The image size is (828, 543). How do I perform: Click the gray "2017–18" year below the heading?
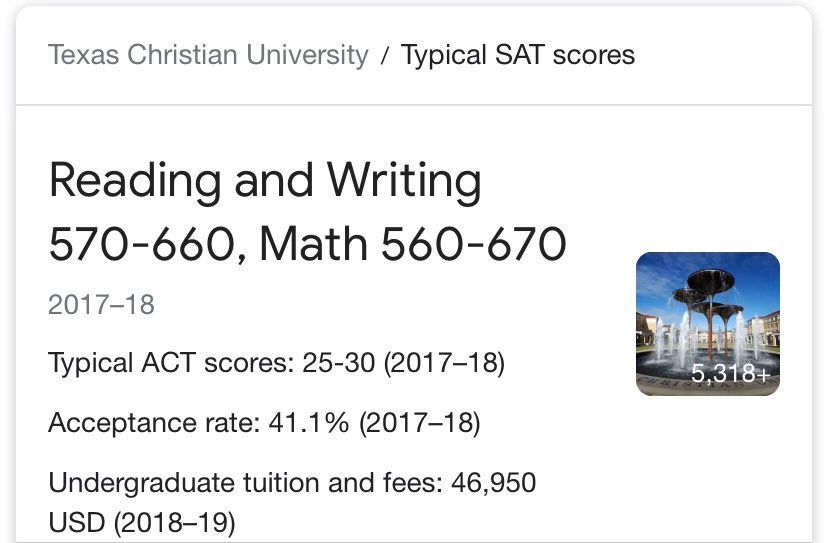tap(101, 304)
